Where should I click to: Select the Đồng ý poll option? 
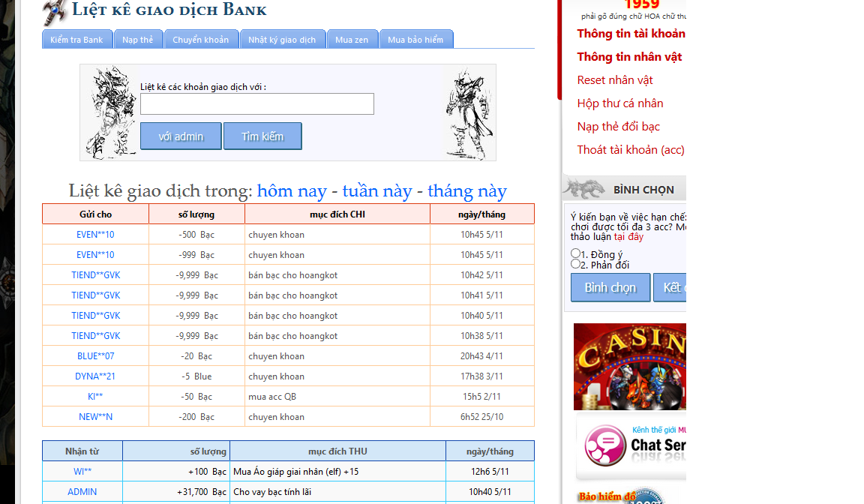coord(575,253)
